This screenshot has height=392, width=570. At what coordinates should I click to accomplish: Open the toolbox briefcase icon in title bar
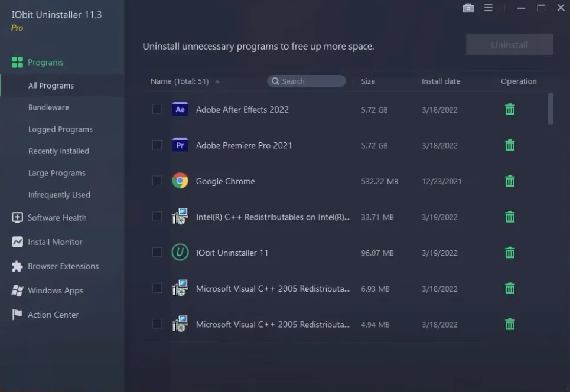point(468,8)
